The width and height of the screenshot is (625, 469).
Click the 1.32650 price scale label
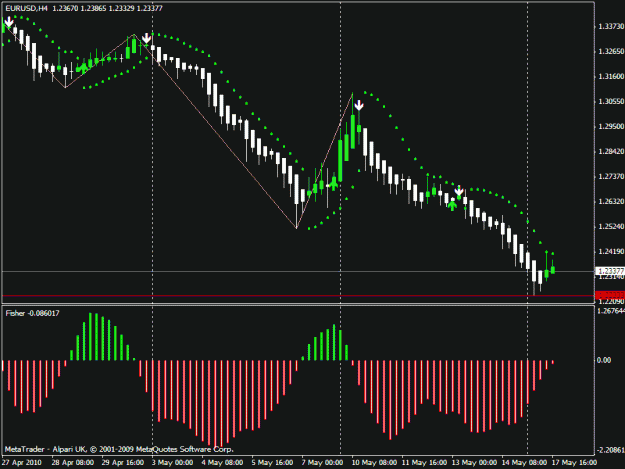click(x=611, y=51)
